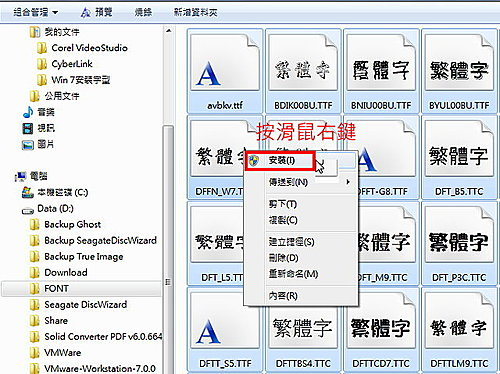Image resolution: width=500 pixels, height=374 pixels.
Task: Open the Seagate DiscWizard folder
Action: point(78,305)
